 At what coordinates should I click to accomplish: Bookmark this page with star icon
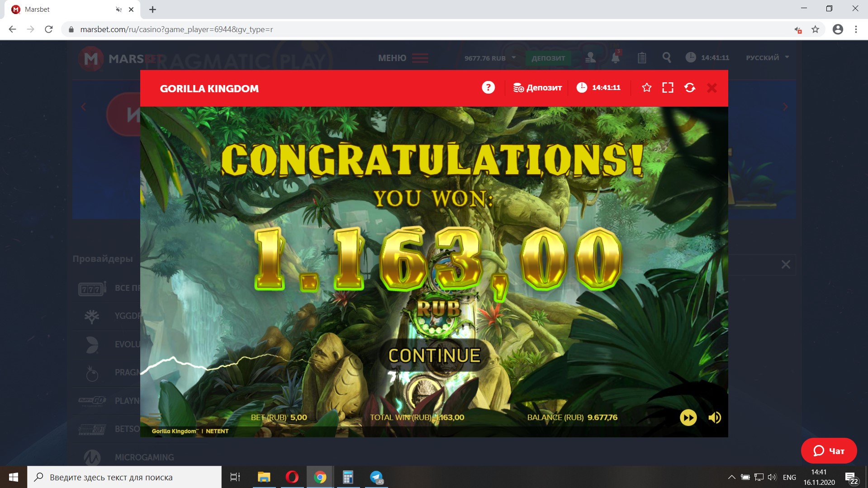815,29
